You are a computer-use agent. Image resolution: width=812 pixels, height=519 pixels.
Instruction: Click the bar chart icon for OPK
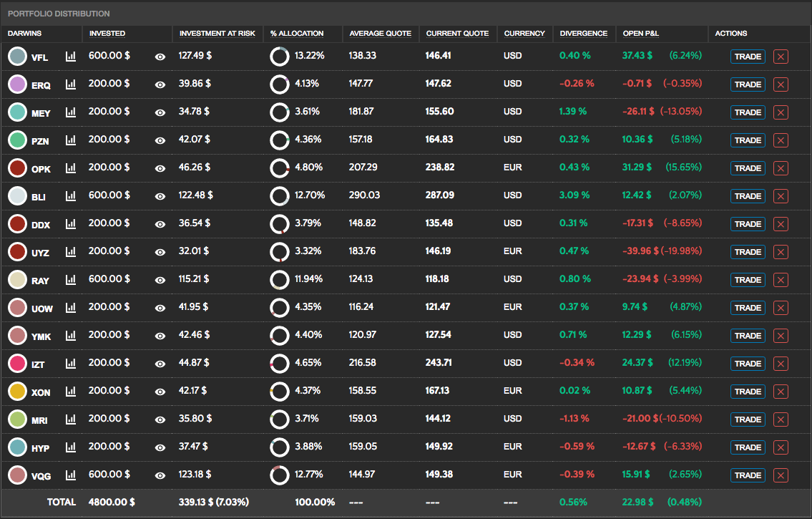70,168
